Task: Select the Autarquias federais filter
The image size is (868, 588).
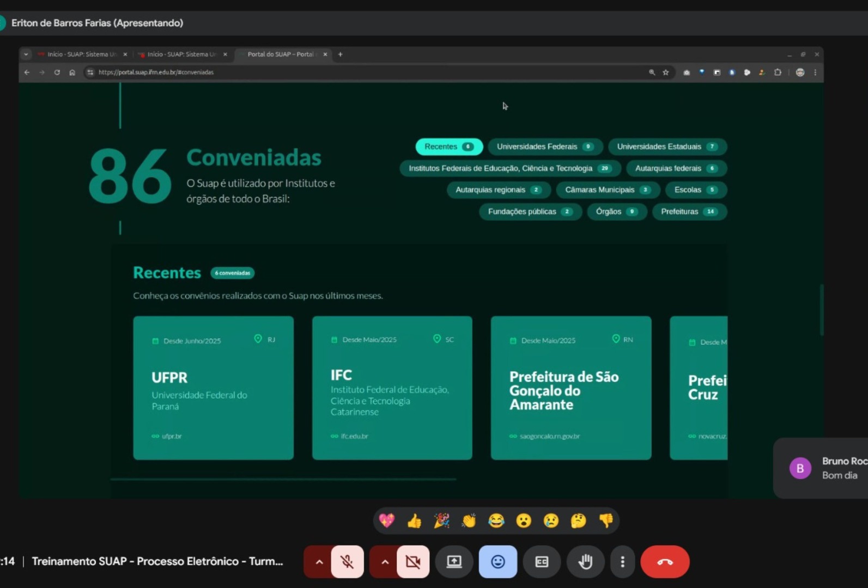Action: pyautogui.click(x=677, y=168)
